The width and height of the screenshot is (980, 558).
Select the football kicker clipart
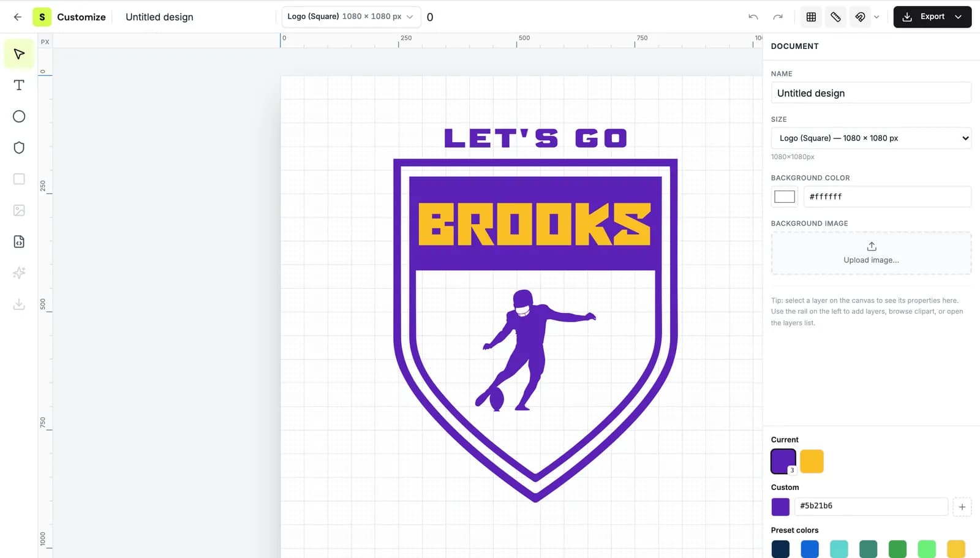(x=536, y=350)
